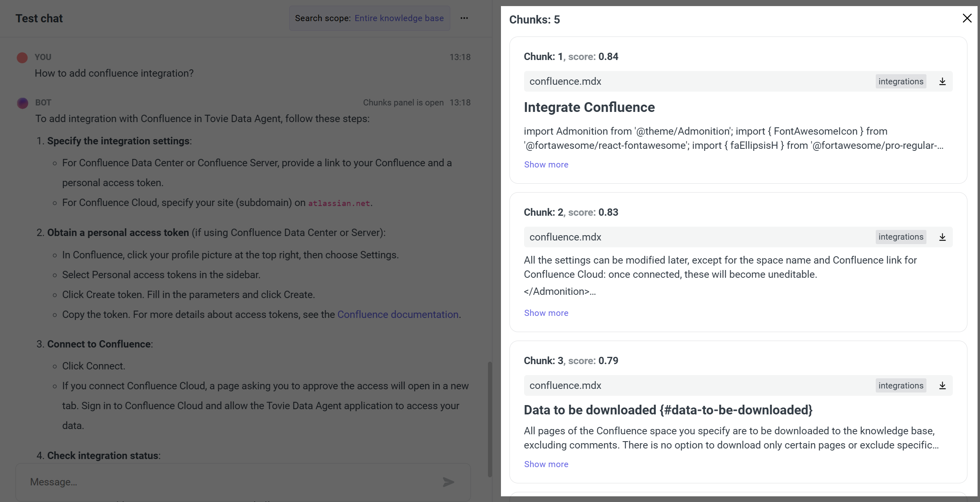Click the Data to be downloaded heading
The image size is (980, 502).
[668, 410]
